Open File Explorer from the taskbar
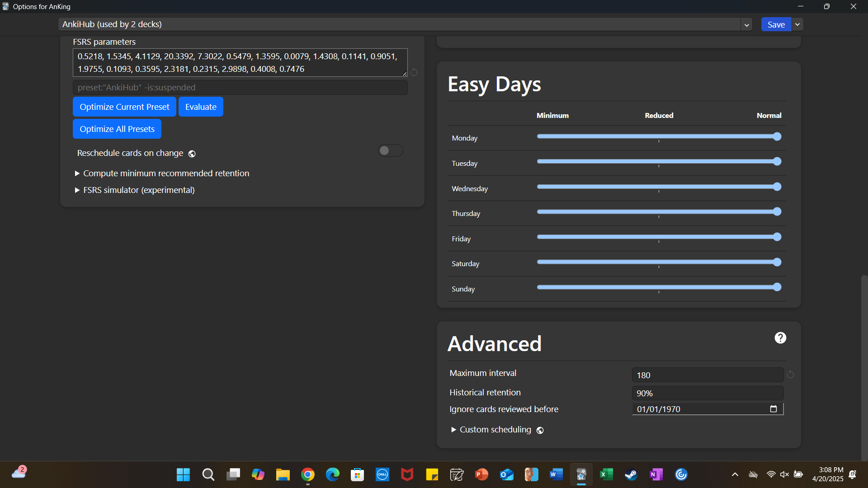 pos(283,474)
